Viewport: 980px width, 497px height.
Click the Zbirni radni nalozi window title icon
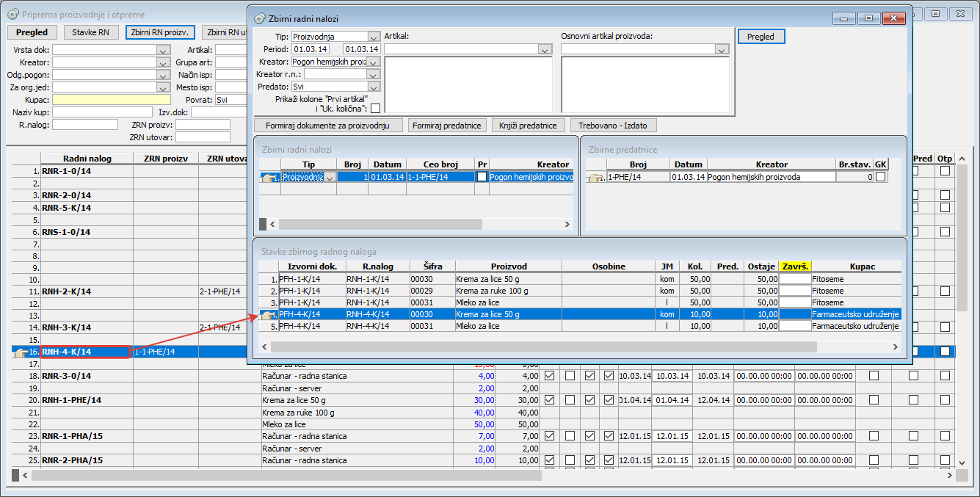tap(258, 18)
